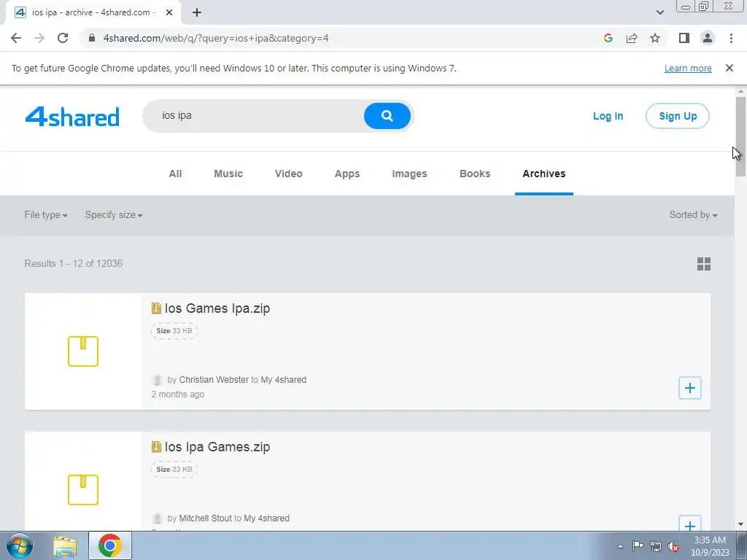Image resolution: width=747 pixels, height=560 pixels.
Task: Select the All category tab
Action: [175, 174]
